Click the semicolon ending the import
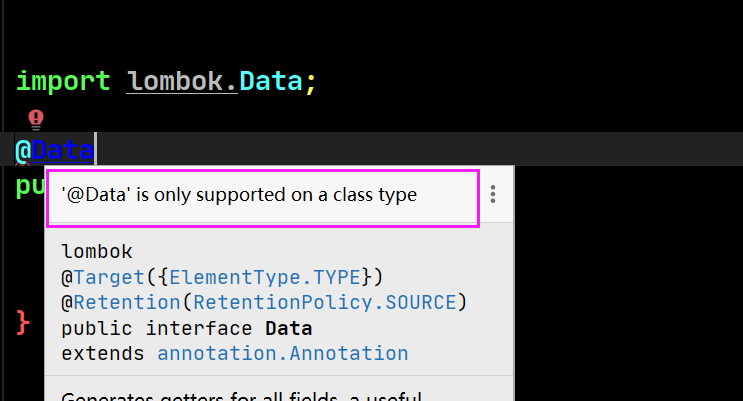Screen dimensions: 743x401 tap(310, 83)
